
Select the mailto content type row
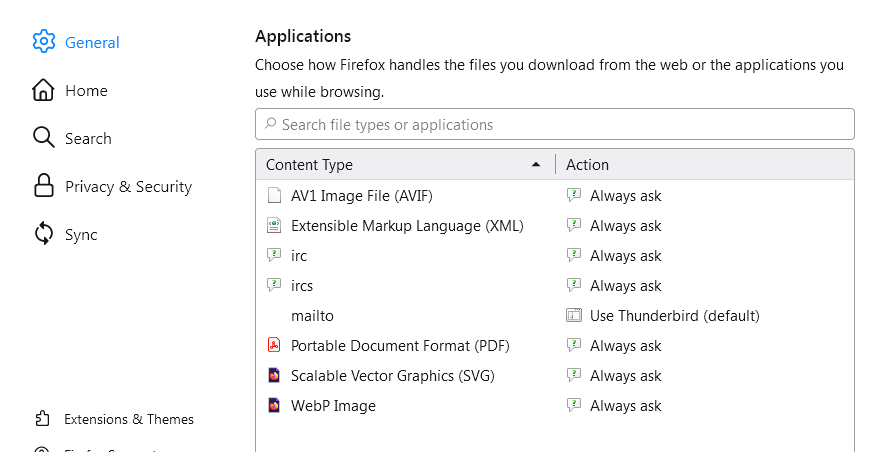click(x=555, y=315)
